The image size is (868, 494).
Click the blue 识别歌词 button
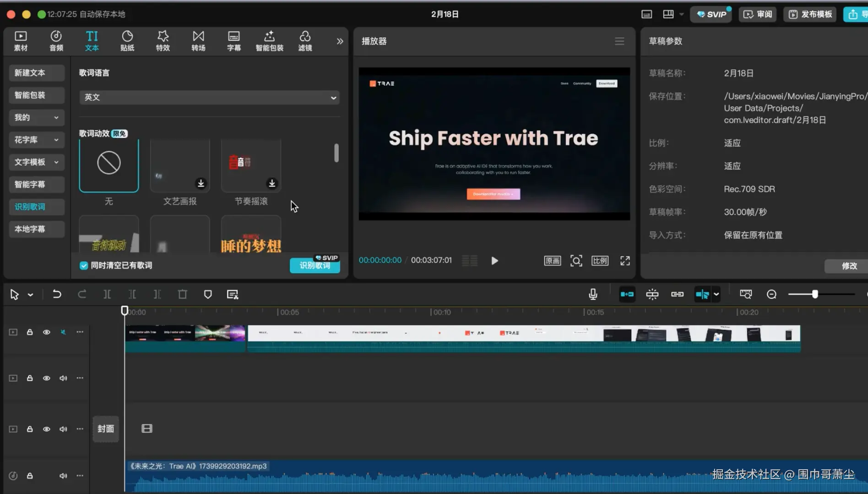click(x=315, y=265)
